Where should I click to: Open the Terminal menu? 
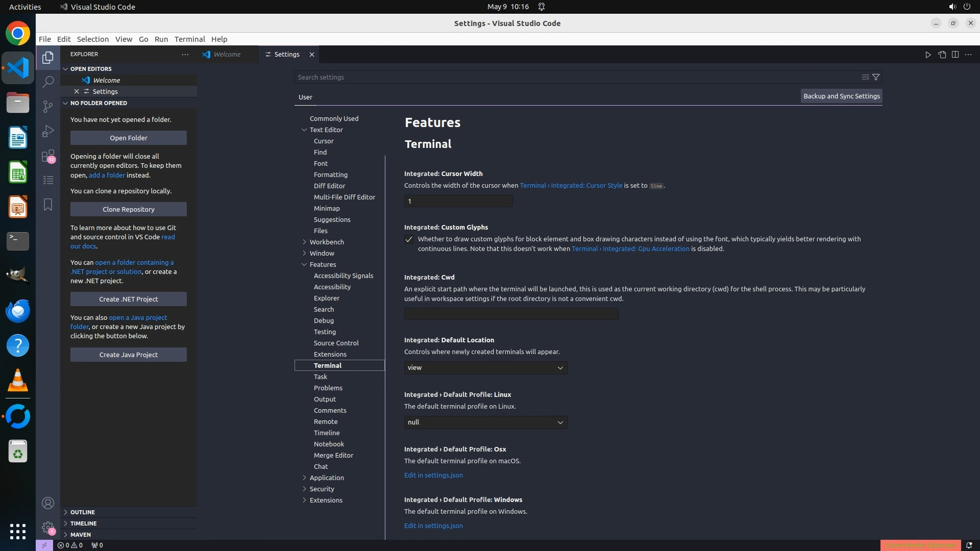pos(189,39)
